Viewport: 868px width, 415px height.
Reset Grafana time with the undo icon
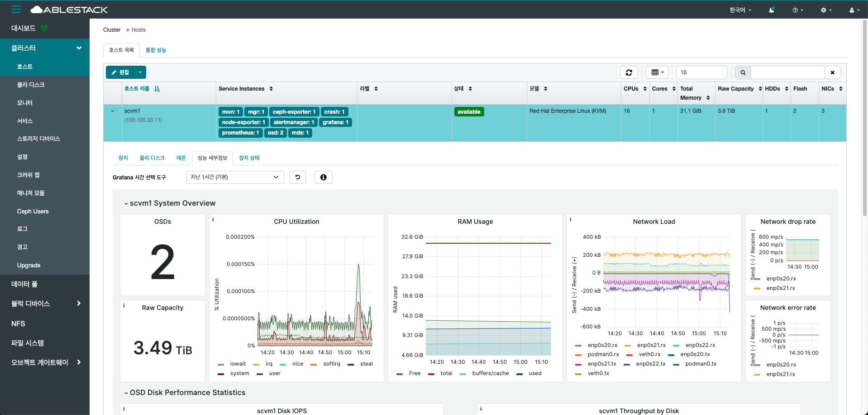tap(298, 177)
